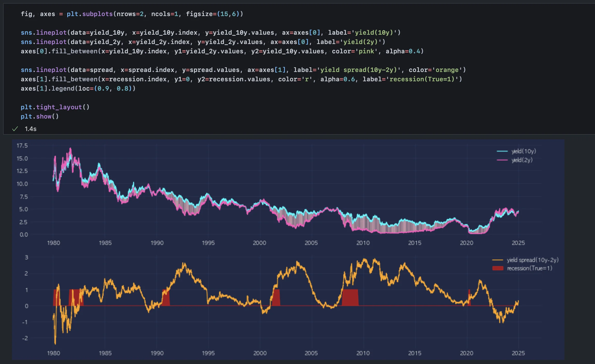Click the -2 y-axis tick on lower chart

25,338
